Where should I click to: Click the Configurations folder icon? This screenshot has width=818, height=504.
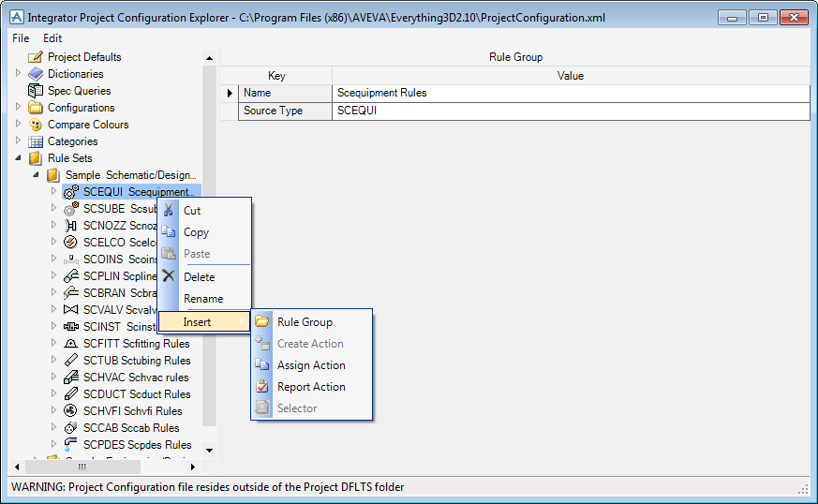click(36, 108)
